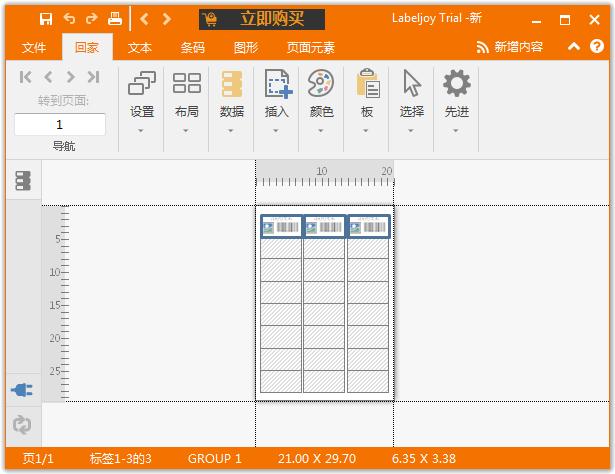Image resolution: width=615 pixels, height=474 pixels.
Task: Toggle the plug connection icon on left sidebar
Action: [22, 390]
